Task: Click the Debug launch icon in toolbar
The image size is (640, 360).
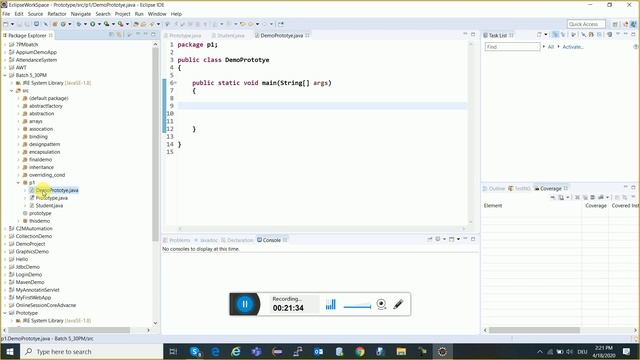Action: click(78, 24)
